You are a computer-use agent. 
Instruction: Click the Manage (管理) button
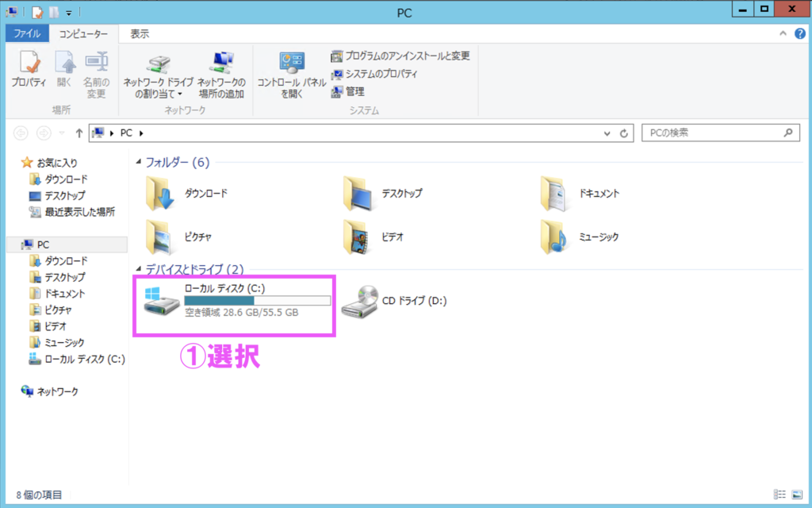tap(347, 92)
